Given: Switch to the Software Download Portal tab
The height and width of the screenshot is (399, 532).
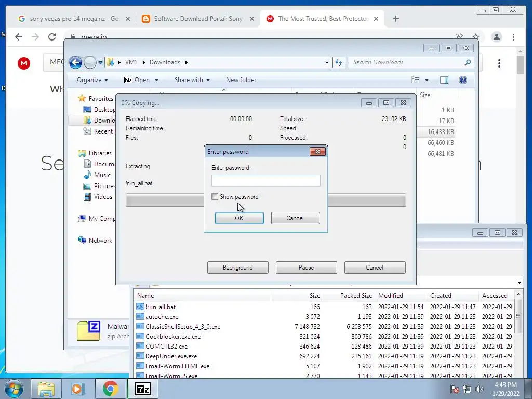Looking at the screenshot, I should 198,19.
